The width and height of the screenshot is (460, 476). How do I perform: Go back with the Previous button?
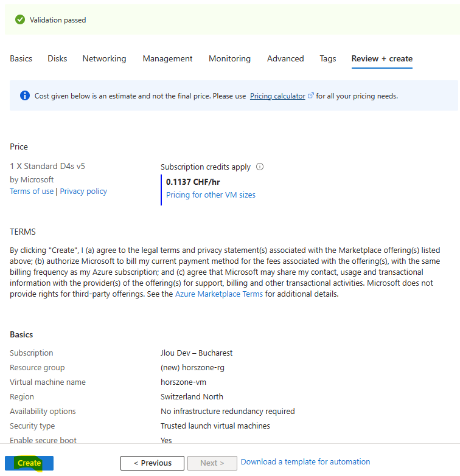[152, 463]
